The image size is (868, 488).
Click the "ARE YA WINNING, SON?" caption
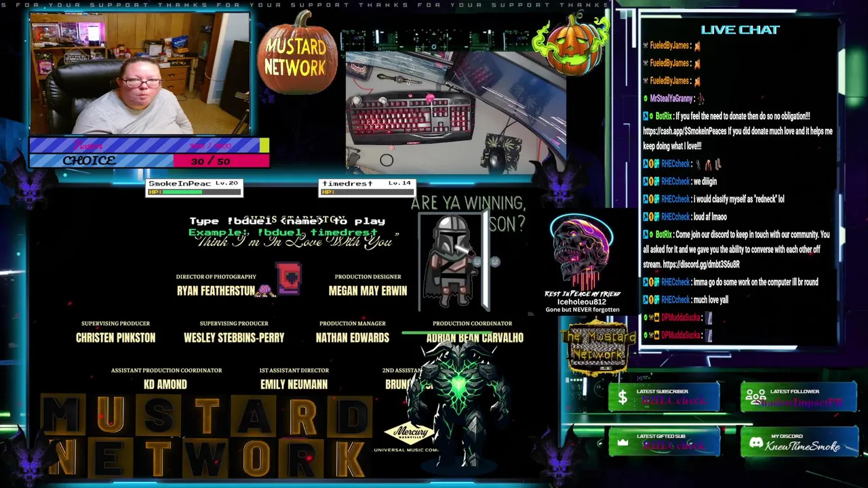[469, 213]
